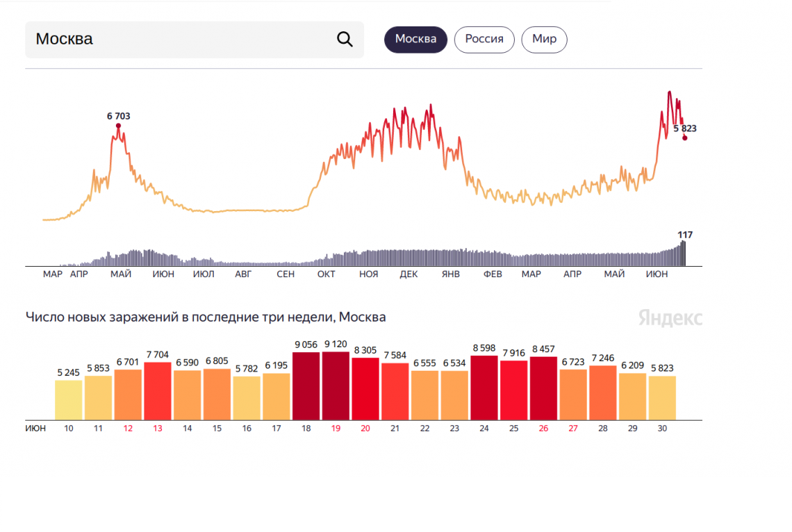Image resolution: width=792 pixels, height=532 pixels.
Task: Click the 117 peak in the deaths histogram
Action: click(684, 253)
